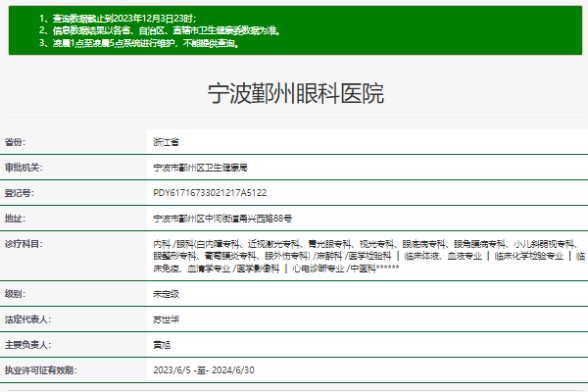The height and width of the screenshot is (392, 588).
Task: Click the name 黄旭
Action: (162, 345)
